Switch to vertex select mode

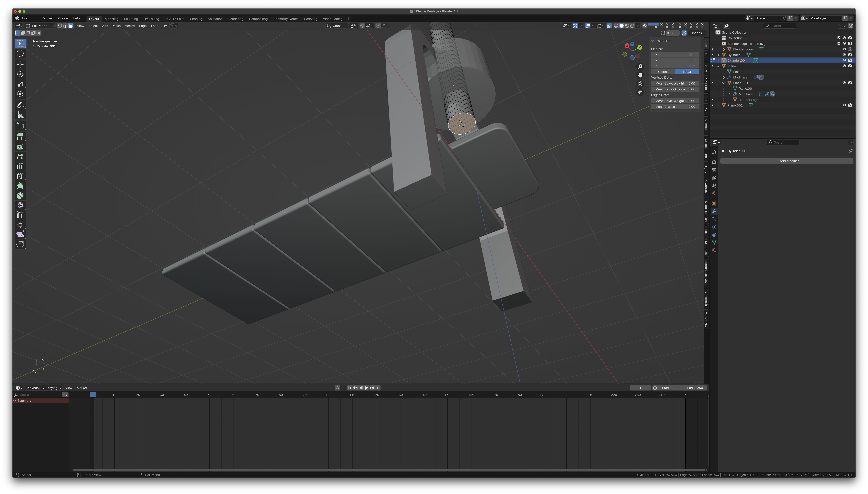click(60, 26)
